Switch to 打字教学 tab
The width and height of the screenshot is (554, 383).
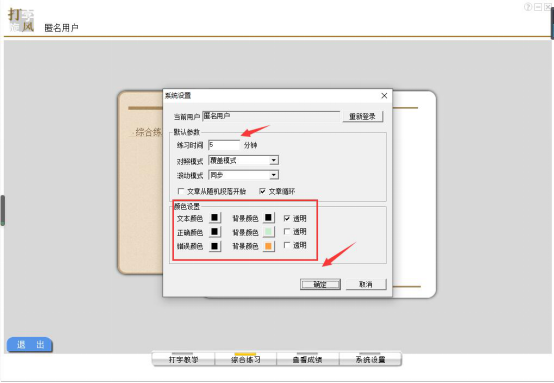tap(183, 359)
